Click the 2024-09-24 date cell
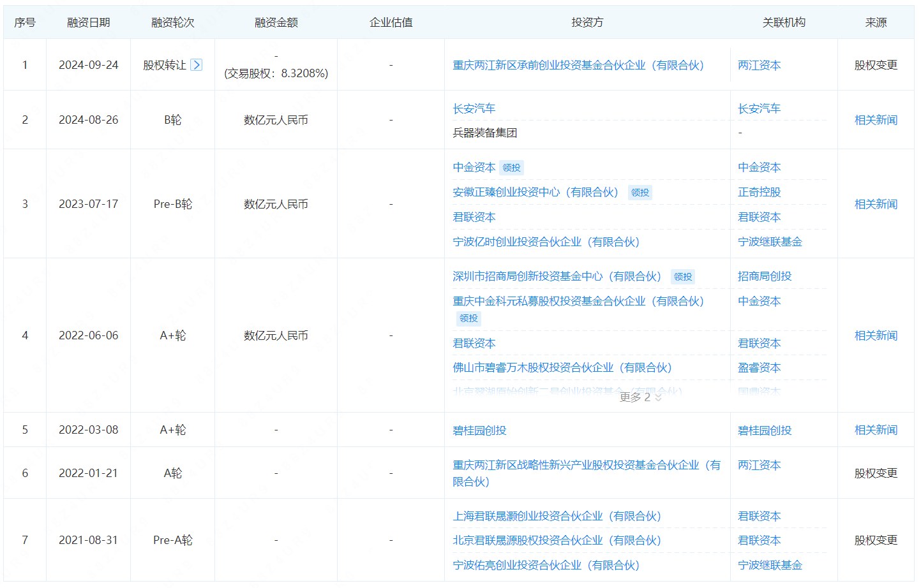 [x=89, y=65]
